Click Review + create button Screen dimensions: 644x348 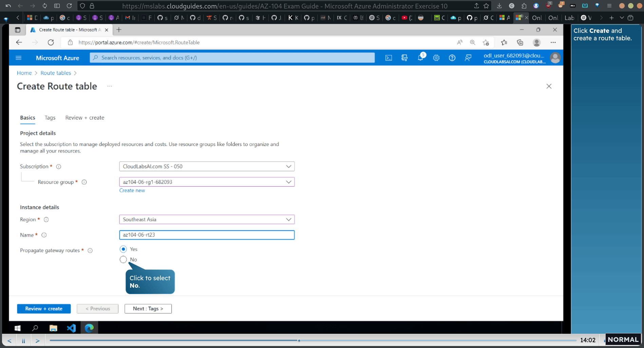pyautogui.click(x=44, y=309)
